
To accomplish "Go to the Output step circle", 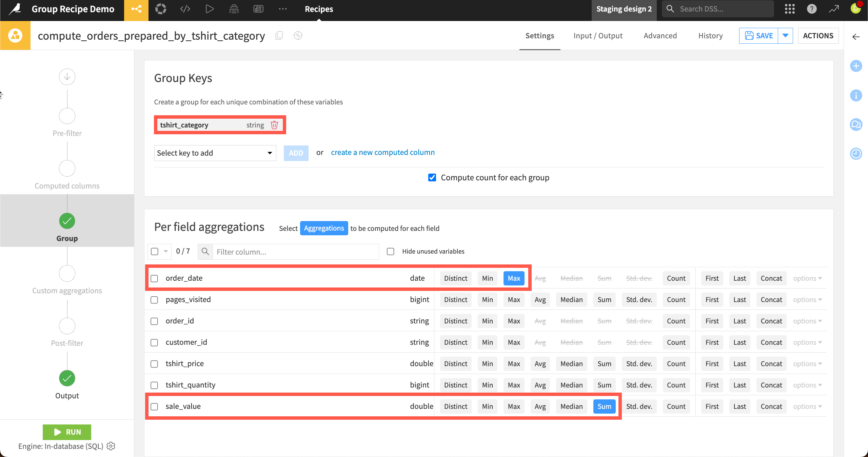I will [x=67, y=378].
